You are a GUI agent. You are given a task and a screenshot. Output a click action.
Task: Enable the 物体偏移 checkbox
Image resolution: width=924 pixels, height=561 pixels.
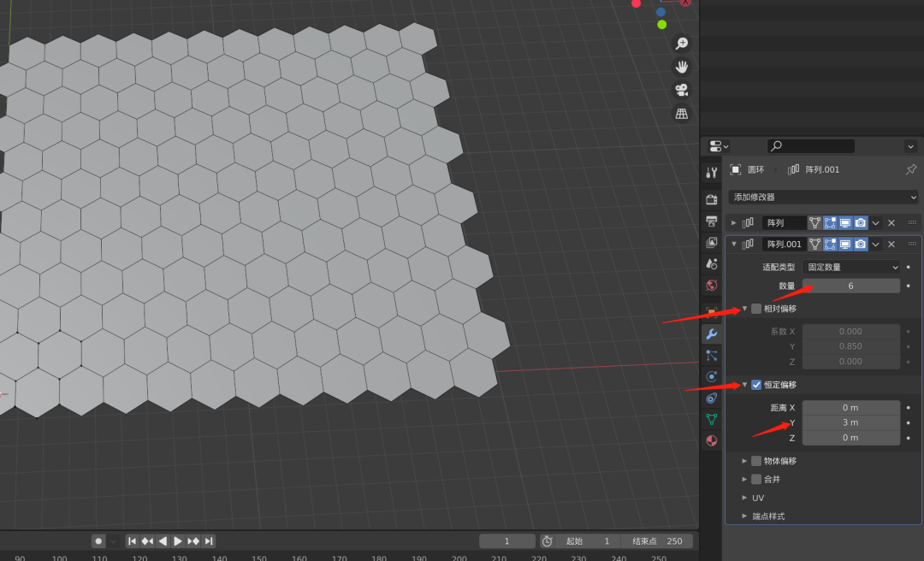756,461
